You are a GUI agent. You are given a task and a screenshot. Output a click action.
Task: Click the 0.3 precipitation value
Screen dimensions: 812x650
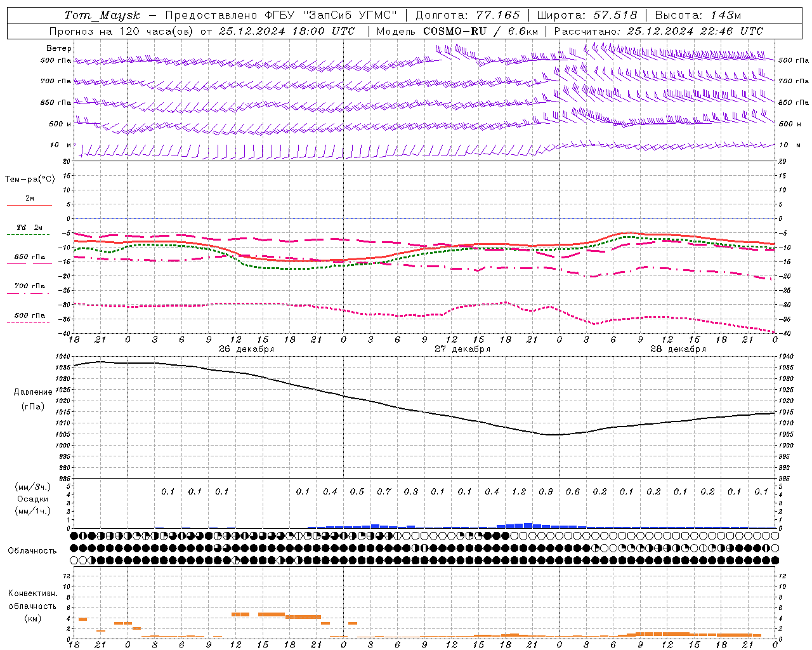click(x=410, y=492)
